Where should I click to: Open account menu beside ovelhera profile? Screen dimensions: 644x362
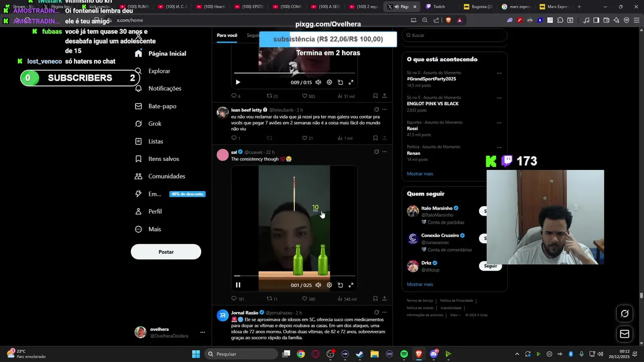203,332
